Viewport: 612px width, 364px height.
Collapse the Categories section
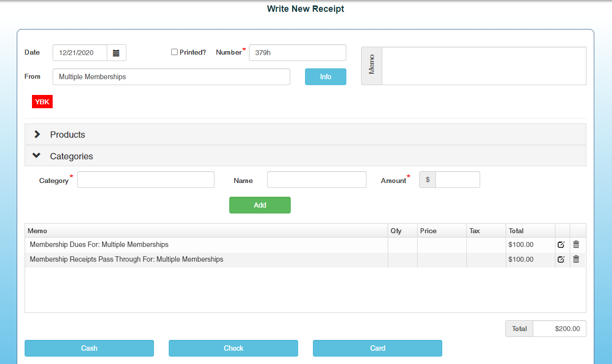(x=71, y=156)
